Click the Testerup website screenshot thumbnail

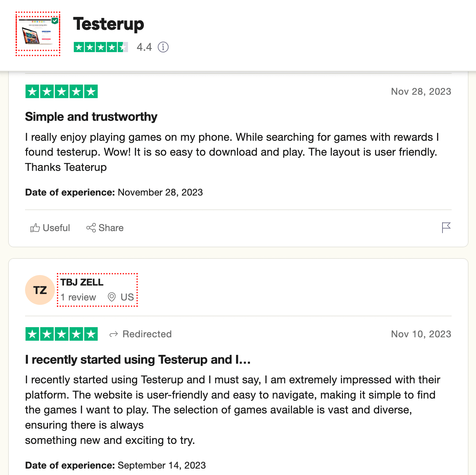pyautogui.click(x=38, y=34)
